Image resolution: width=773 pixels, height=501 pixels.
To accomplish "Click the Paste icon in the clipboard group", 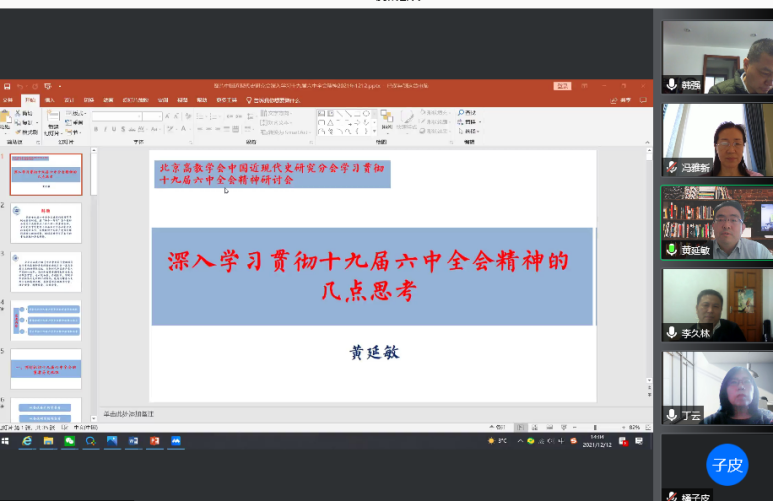I will pos(7,120).
